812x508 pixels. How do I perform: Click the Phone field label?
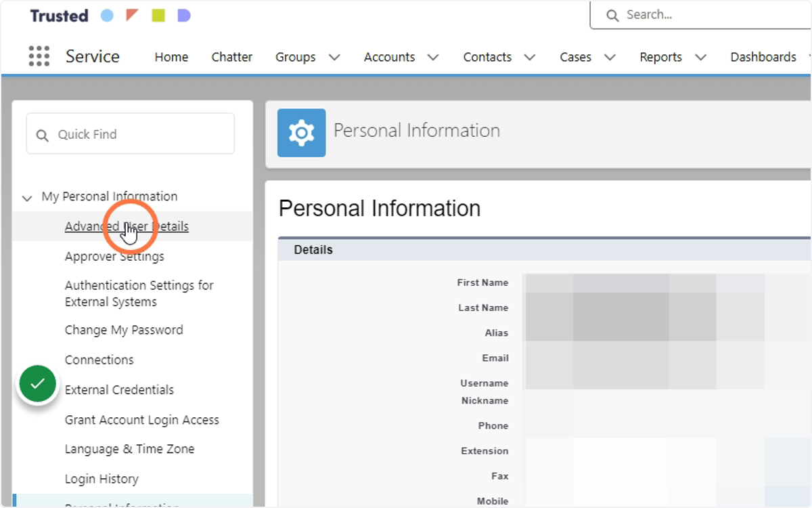(493, 425)
